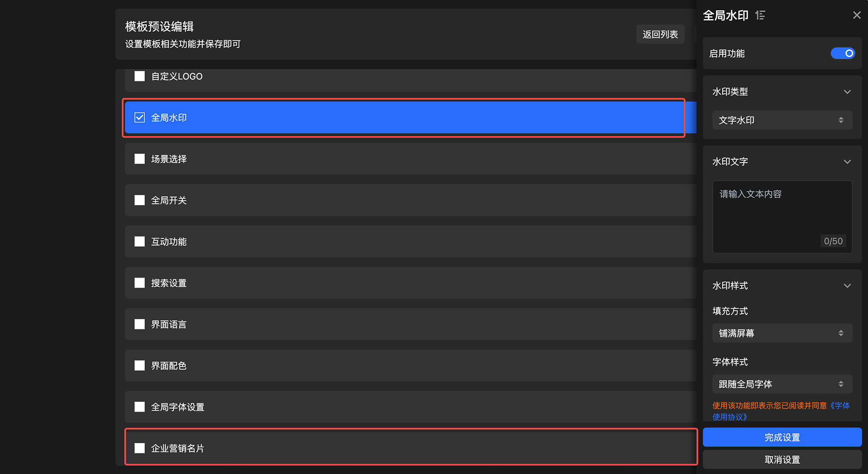The image size is (868, 474).
Task: Click the 返回列表 button
Action: (660, 34)
